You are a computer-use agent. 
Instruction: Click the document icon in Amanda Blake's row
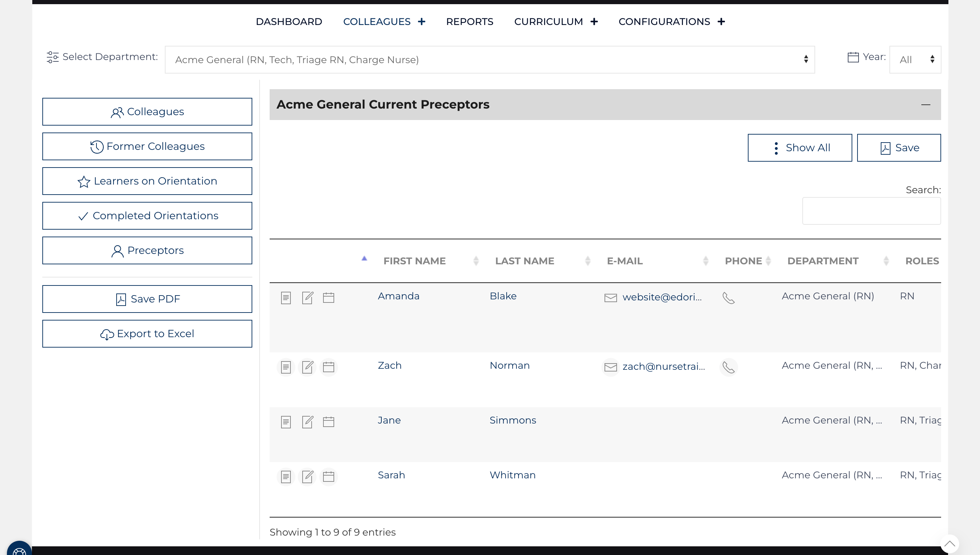coord(286,298)
